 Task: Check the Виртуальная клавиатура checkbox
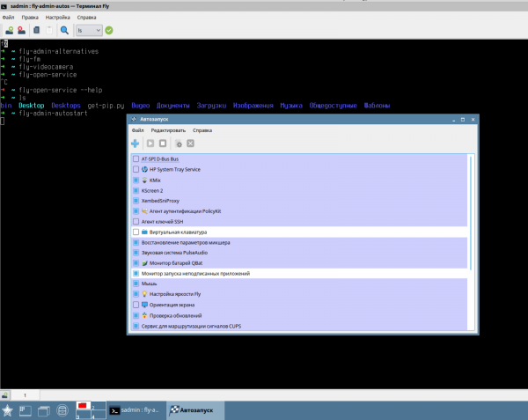point(136,232)
